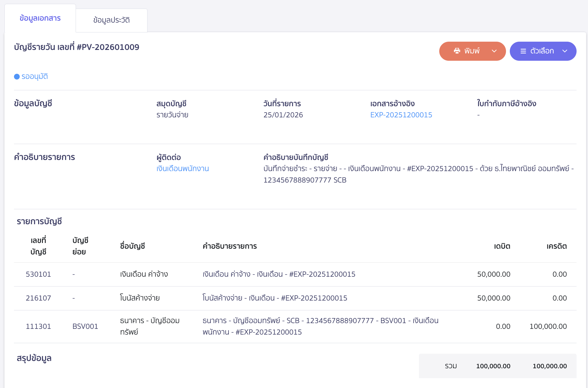588x388 pixels.
Task: Open the เงินเดือนพนักงาน contact link
Action: (x=182, y=169)
